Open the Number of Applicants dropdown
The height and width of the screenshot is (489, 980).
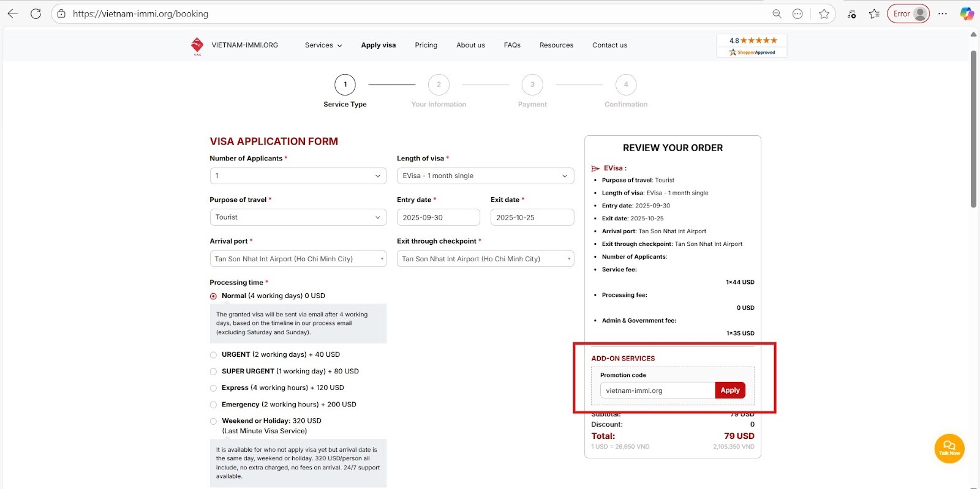(x=298, y=176)
